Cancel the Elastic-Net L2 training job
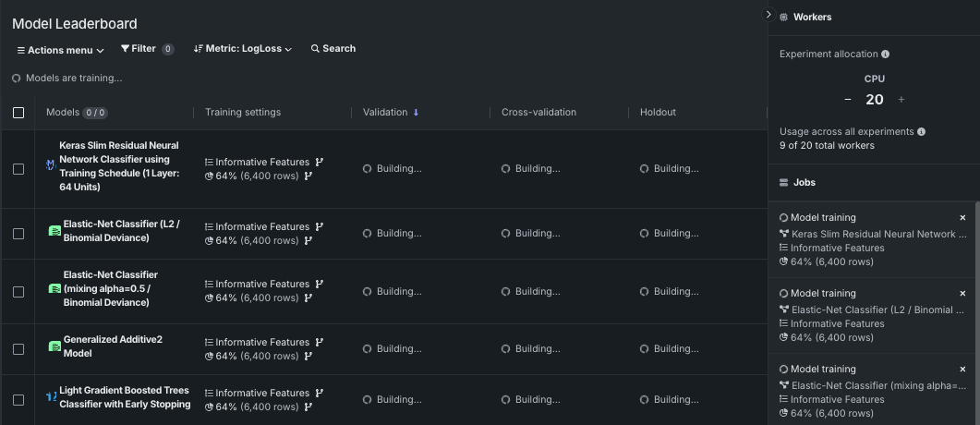The image size is (980, 425). [962, 294]
